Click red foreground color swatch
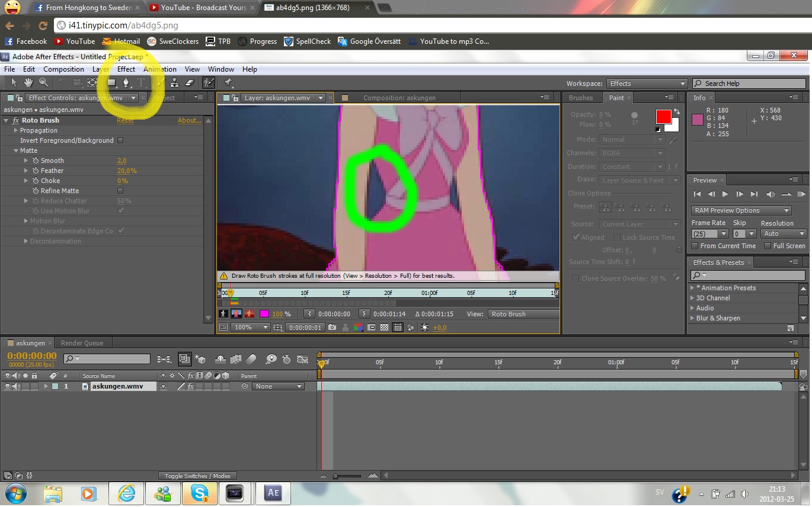Viewport: 812px width, 507px height. click(x=663, y=116)
